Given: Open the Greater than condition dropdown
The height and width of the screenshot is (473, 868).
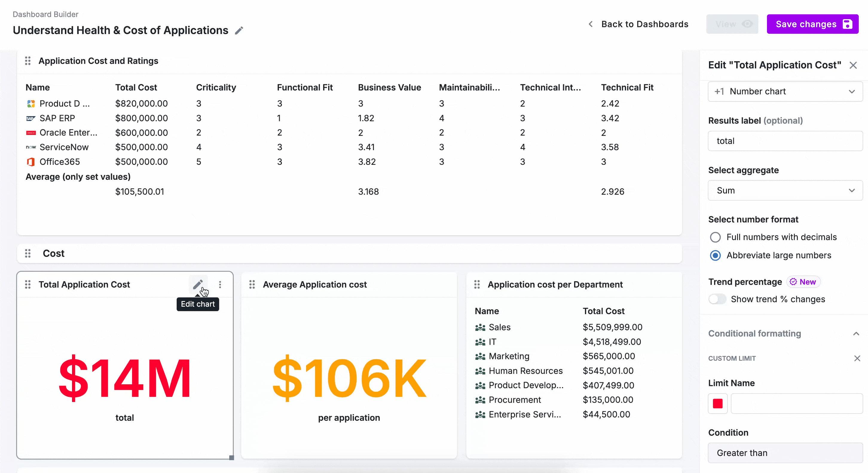Looking at the screenshot, I should (785, 453).
